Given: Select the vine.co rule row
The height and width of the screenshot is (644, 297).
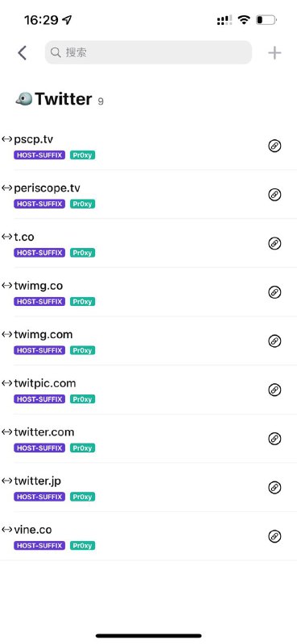Looking at the screenshot, I should tap(148, 536).
